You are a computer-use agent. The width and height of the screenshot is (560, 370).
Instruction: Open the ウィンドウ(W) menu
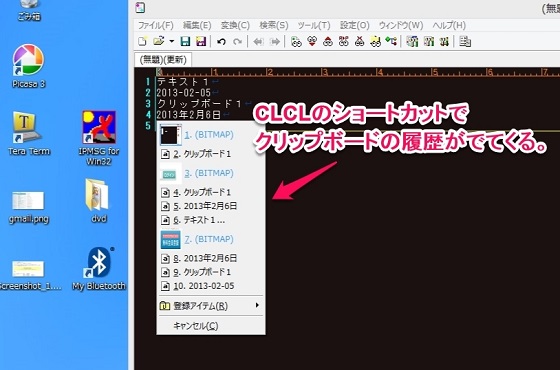click(401, 25)
